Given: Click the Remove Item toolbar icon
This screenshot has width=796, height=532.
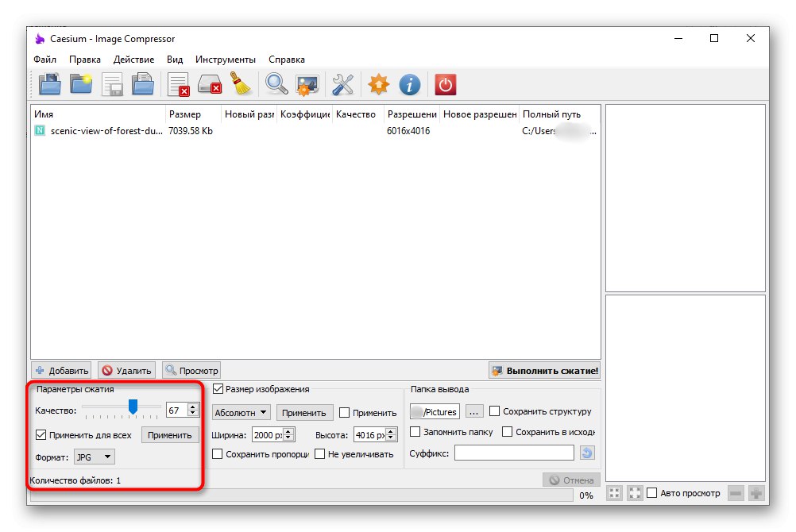Looking at the screenshot, I should [x=179, y=84].
